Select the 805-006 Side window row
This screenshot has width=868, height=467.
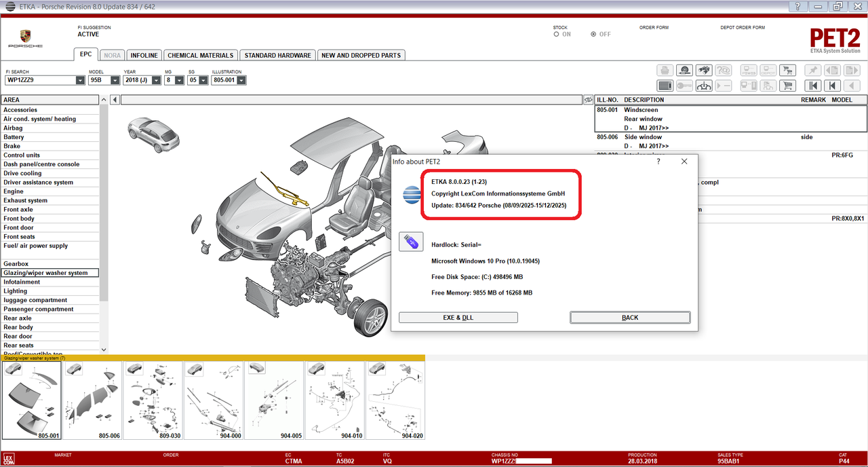731,141
